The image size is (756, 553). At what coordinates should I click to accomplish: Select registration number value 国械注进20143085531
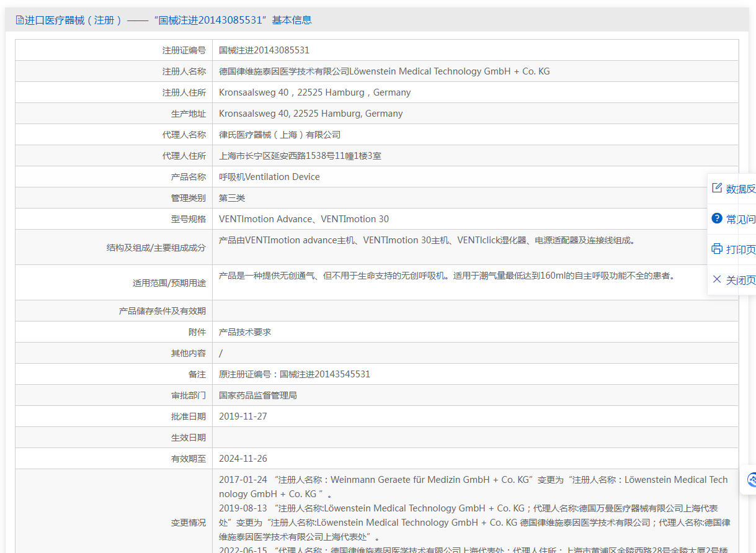tap(264, 50)
